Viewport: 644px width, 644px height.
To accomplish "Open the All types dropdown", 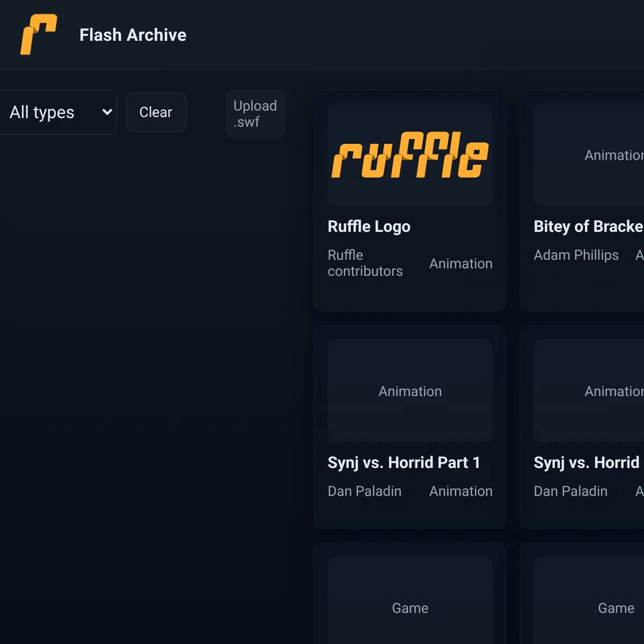I will [58, 112].
